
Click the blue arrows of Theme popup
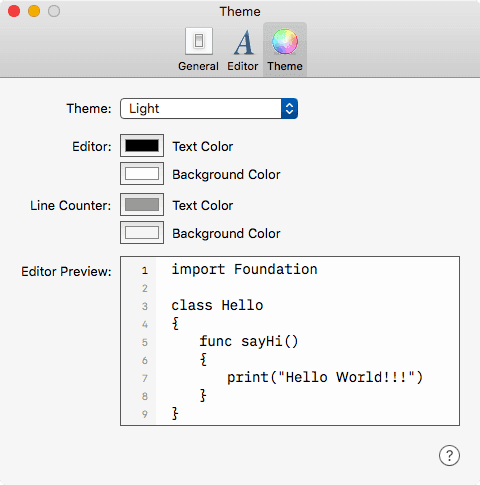289,108
